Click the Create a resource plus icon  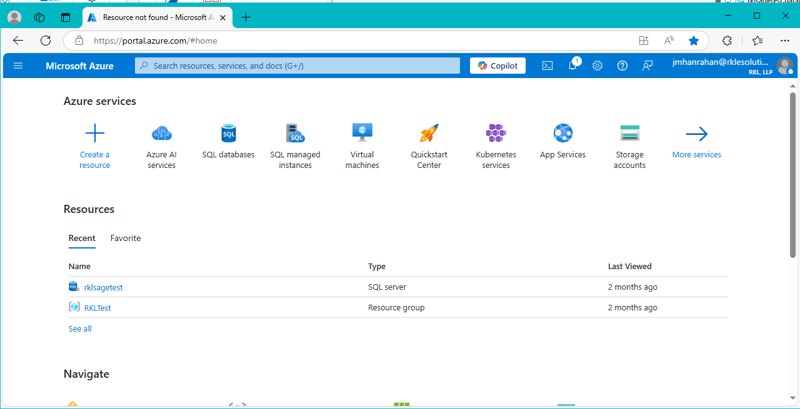95,133
